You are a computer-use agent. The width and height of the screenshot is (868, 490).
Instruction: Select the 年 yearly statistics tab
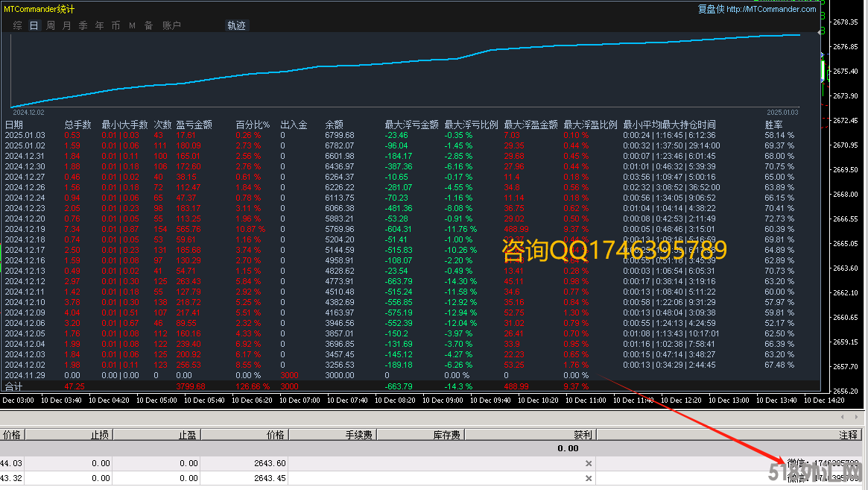[100, 25]
